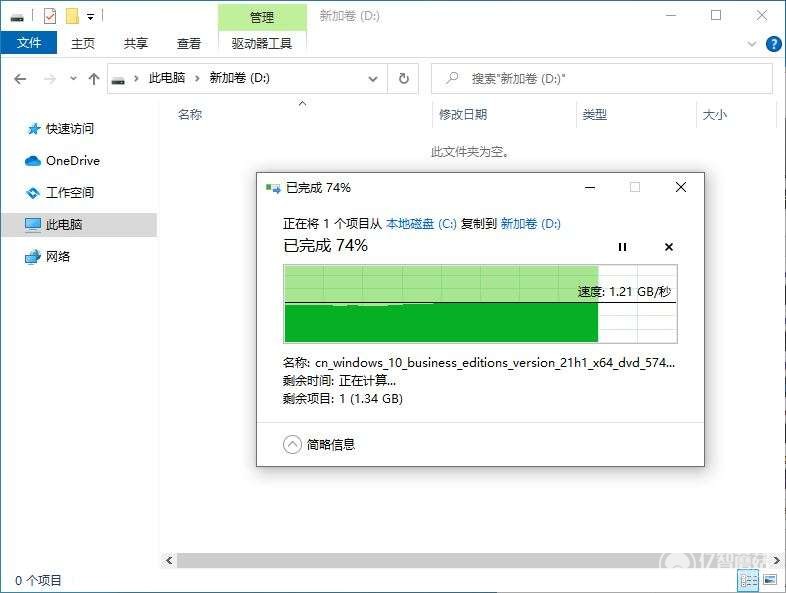Click the OneDrive cloud icon
Viewport: 786px width, 593px height.
pos(33,161)
